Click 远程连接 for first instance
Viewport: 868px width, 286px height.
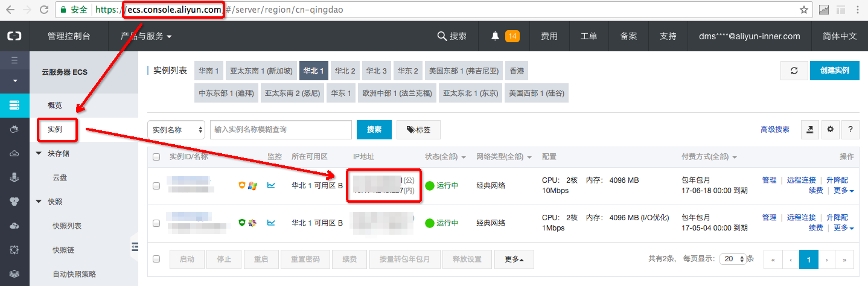click(802, 180)
